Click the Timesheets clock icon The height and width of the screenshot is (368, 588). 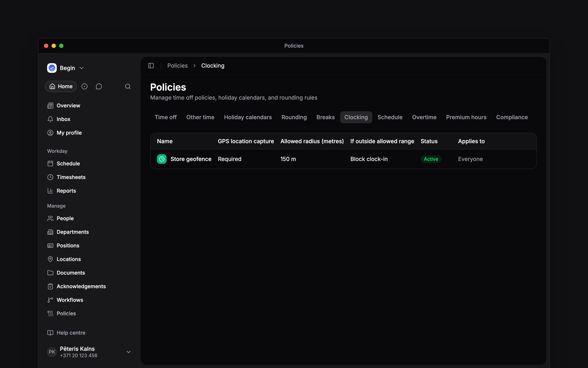[x=50, y=177]
